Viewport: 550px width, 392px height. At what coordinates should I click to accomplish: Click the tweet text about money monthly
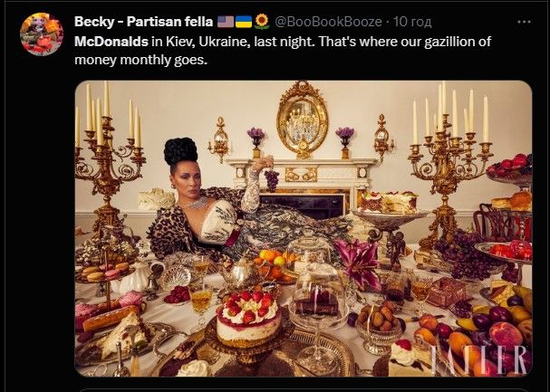pos(272,50)
